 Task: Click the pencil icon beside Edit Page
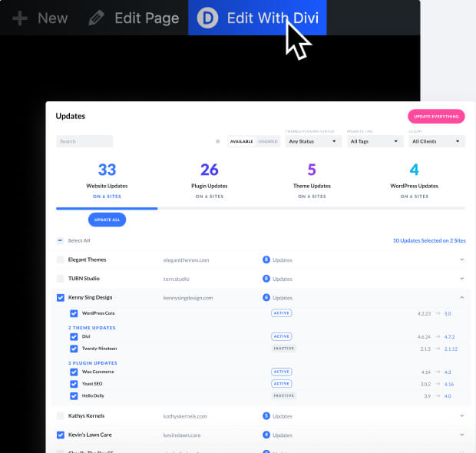click(96, 18)
